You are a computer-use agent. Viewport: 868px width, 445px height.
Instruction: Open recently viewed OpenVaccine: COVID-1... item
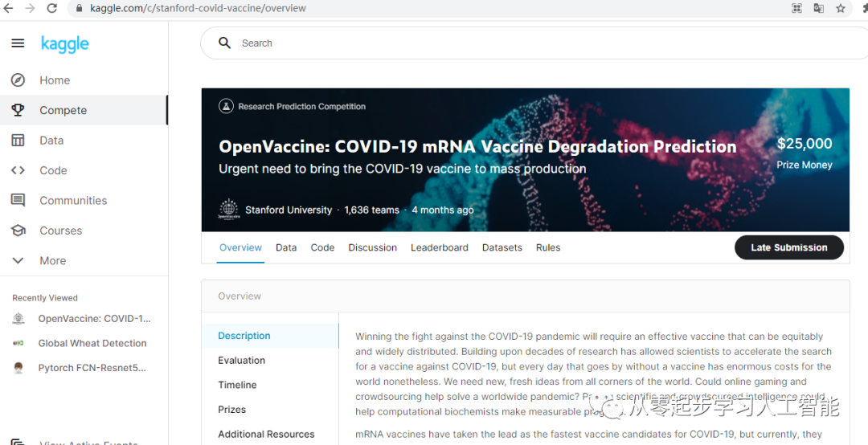[94, 318]
